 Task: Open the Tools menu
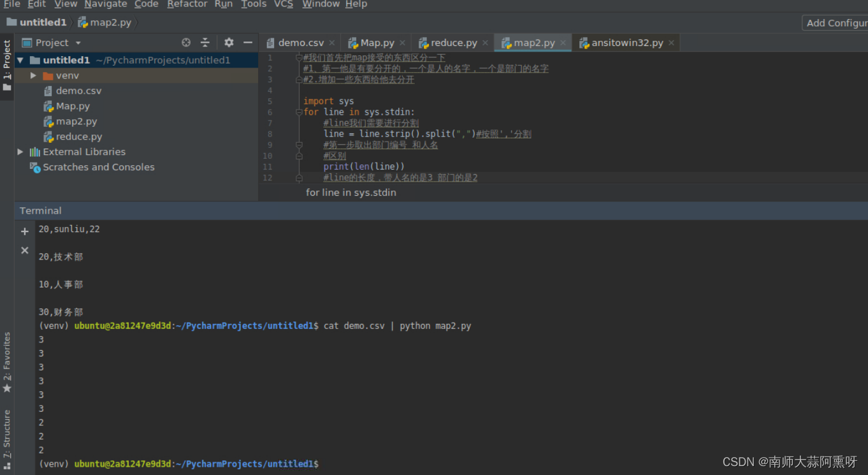[254, 4]
